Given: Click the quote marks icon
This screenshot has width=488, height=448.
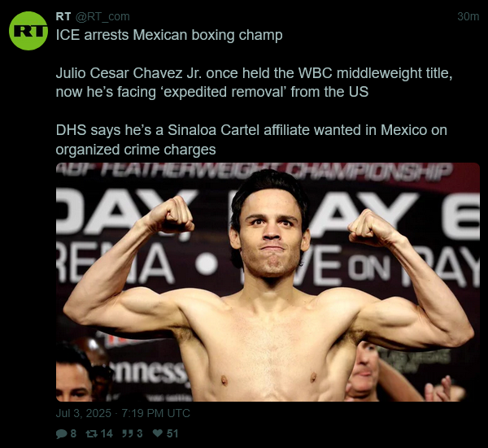Looking at the screenshot, I should tap(128, 433).
